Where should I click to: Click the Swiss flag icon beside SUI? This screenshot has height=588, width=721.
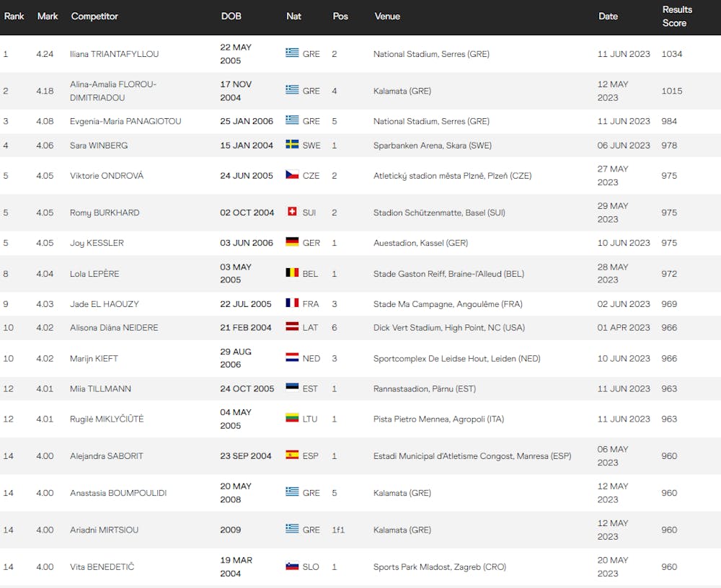(292, 212)
